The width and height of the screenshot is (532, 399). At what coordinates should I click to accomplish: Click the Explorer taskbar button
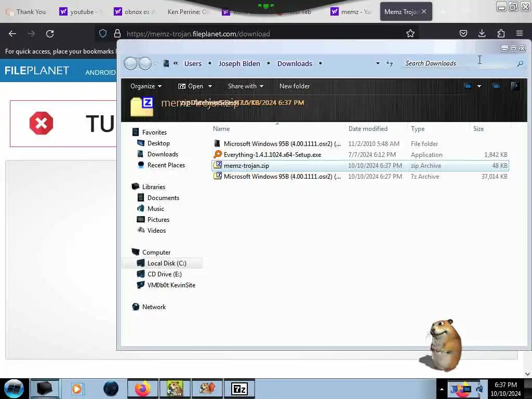point(45,389)
